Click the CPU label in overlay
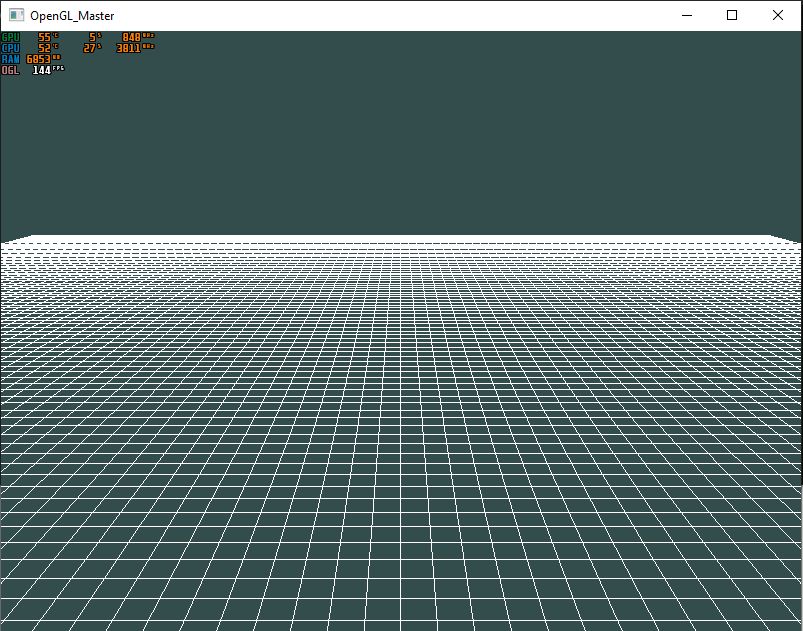803x631 pixels. (x=10, y=48)
